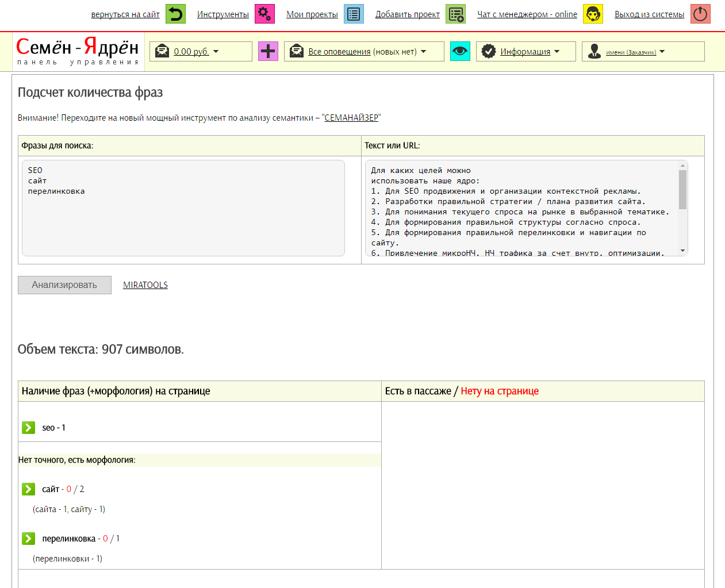
Task: Click 'Наличие фраз (+морфология) на странице' header
Action: [116, 391]
